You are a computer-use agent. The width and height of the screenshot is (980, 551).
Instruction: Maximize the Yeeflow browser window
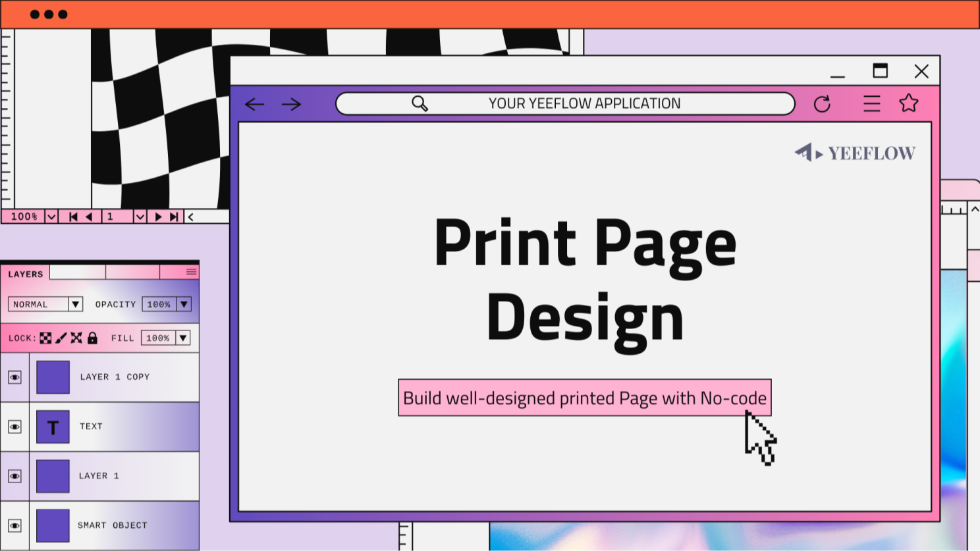click(880, 70)
